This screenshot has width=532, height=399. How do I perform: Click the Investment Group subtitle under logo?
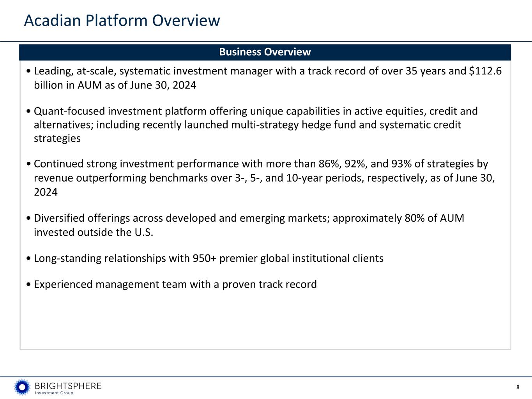(x=54, y=393)
